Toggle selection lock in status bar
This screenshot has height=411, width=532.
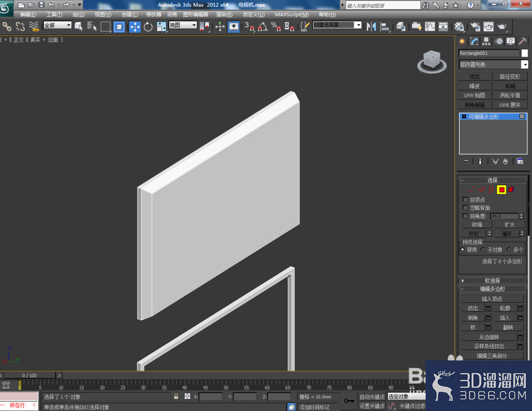[x=176, y=397]
